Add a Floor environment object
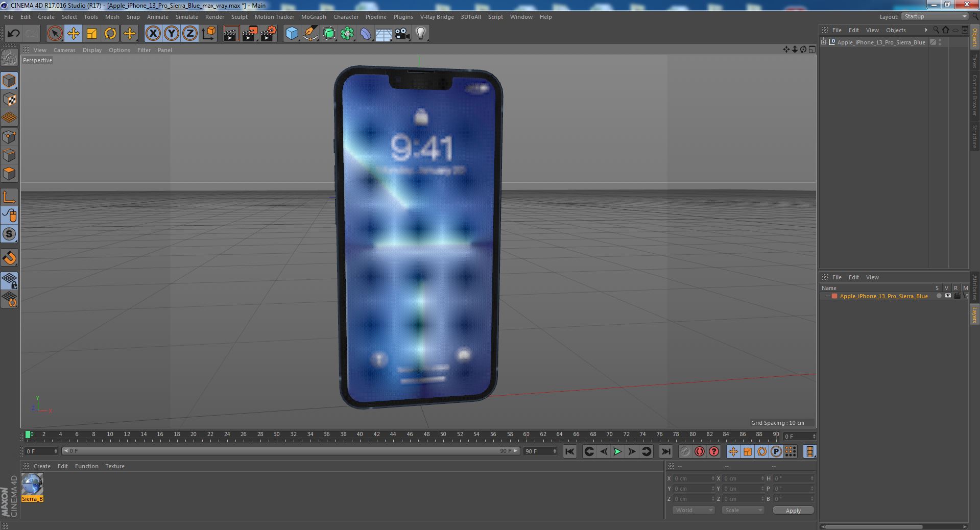The image size is (980, 530). (x=384, y=34)
